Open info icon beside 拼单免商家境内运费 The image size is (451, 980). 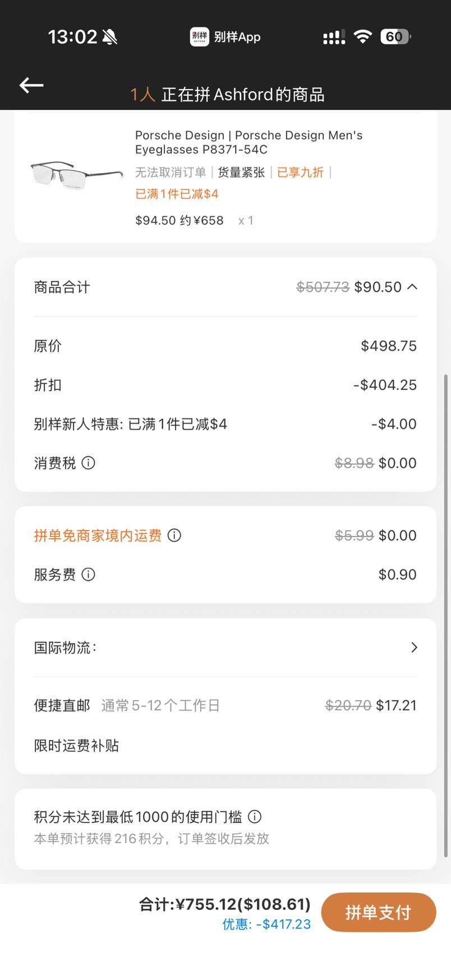[174, 535]
